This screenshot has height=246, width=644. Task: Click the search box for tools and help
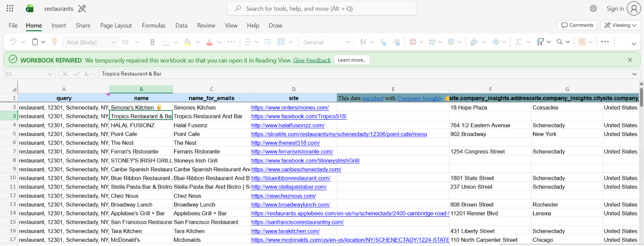[x=322, y=8]
